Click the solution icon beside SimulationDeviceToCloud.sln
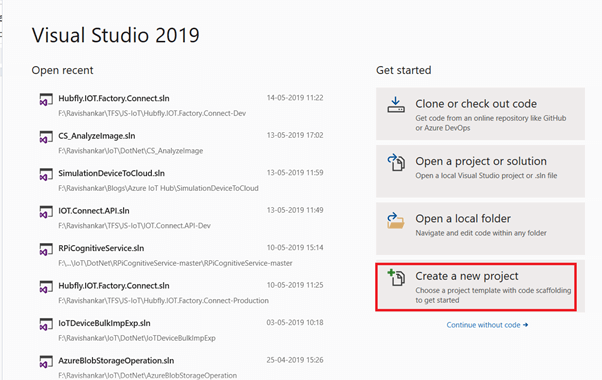 (x=46, y=175)
